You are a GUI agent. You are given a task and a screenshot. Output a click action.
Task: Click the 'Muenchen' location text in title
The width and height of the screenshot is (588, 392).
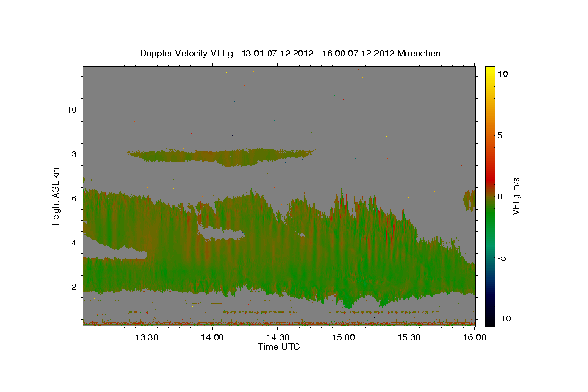click(x=419, y=53)
